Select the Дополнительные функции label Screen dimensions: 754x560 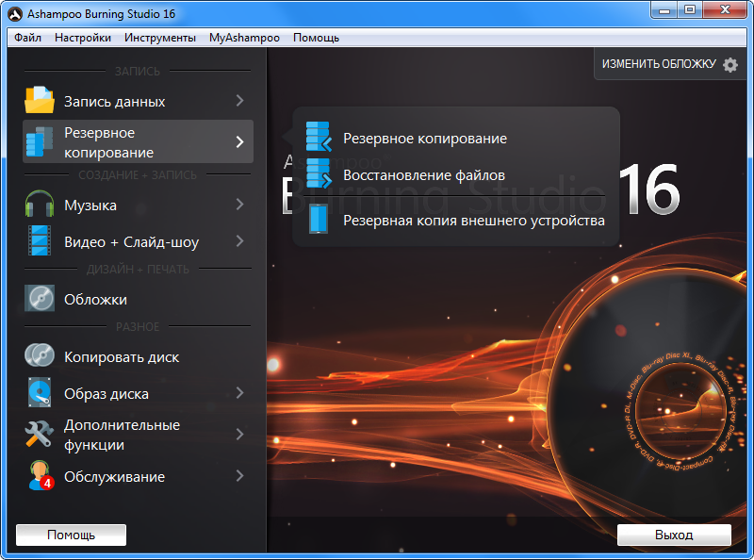123,435
